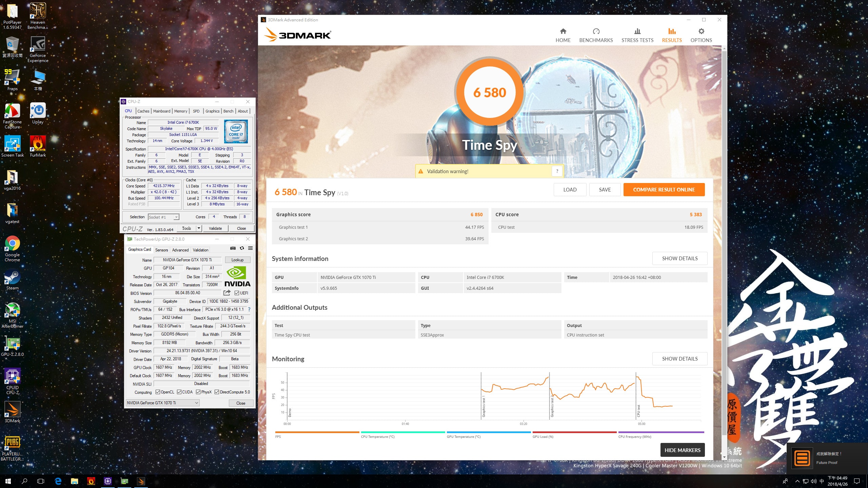This screenshot has height=488, width=868.
Task: Open File Explorer from the taskbar
Action: pyautogui.click(x=74, y=481)
